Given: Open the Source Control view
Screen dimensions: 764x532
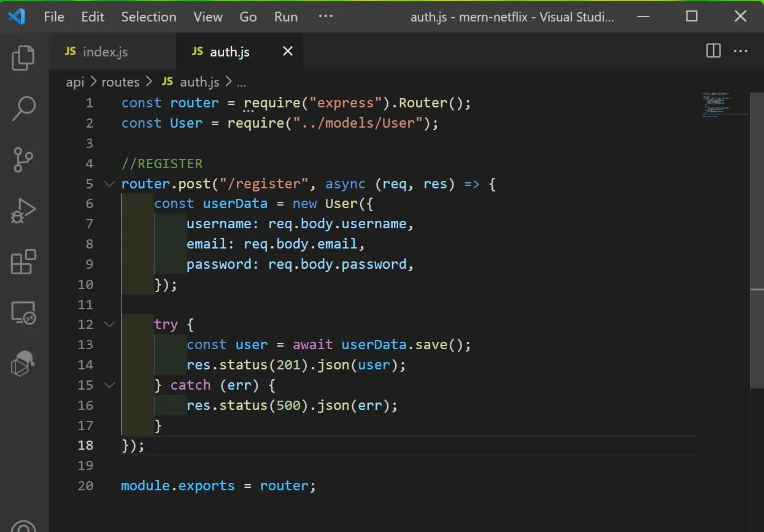Looking at the screenshot, I should [23, 160].
